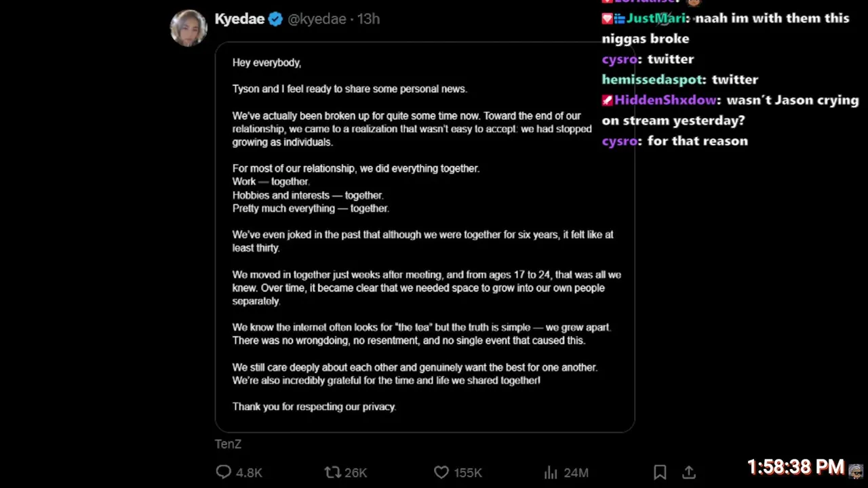Click the share upload icon

688,472
